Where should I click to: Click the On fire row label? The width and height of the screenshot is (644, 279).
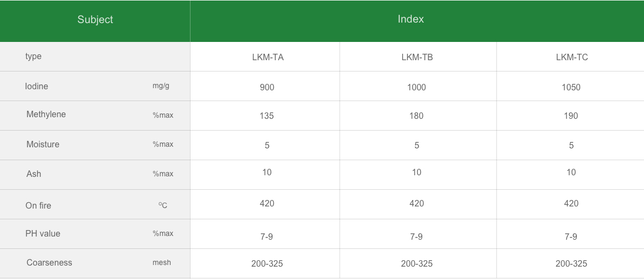pyautogui.click(x=38, y=205)
